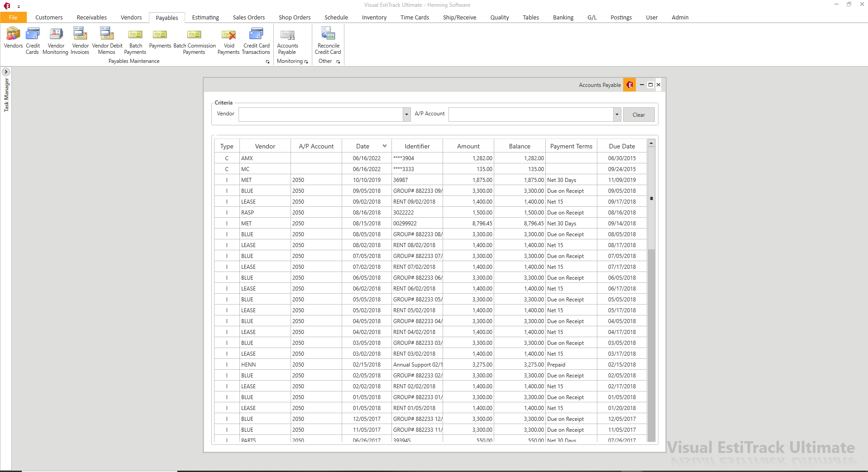Open the Accounts Payable monitoring icon
868x472 pixels.
tap(288, 40)
